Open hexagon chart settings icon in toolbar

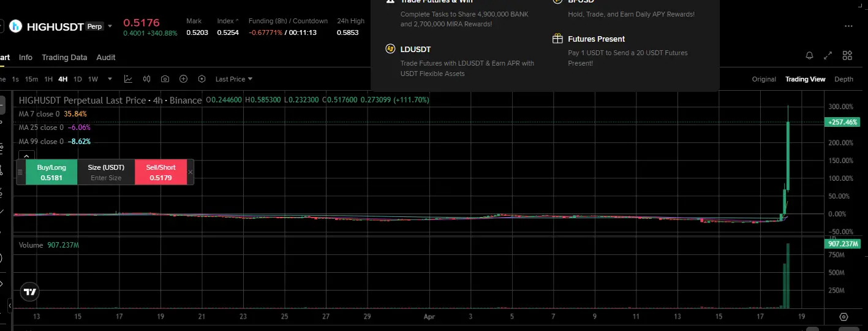pos(202,79)
